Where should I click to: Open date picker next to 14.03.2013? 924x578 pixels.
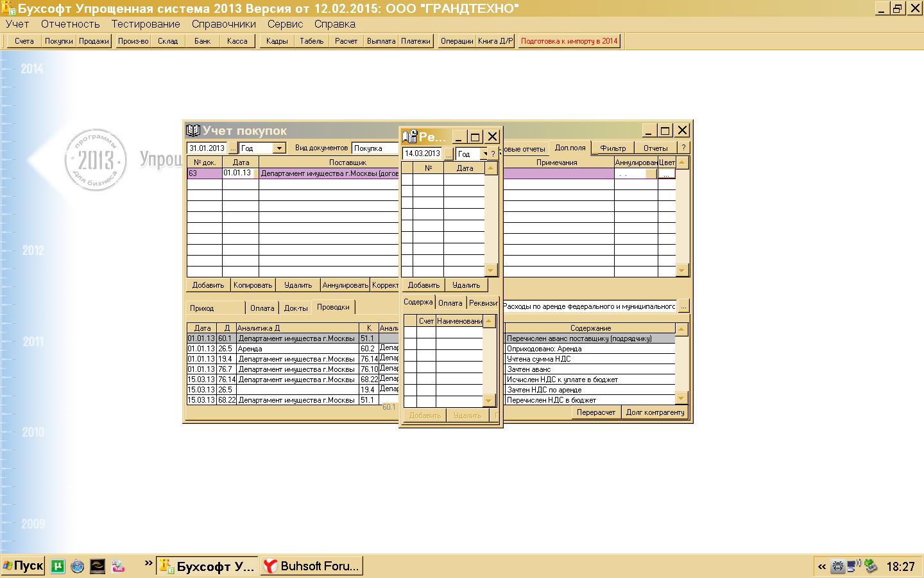(448, 154)
